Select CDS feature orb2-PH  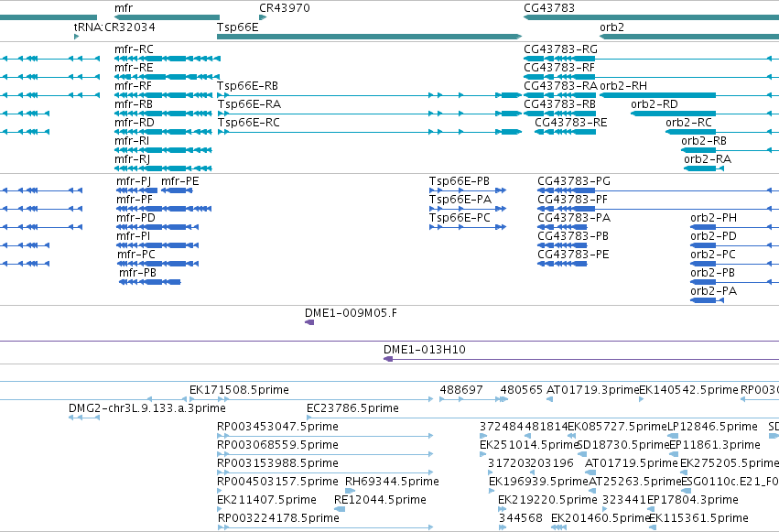tap(713, 218)
